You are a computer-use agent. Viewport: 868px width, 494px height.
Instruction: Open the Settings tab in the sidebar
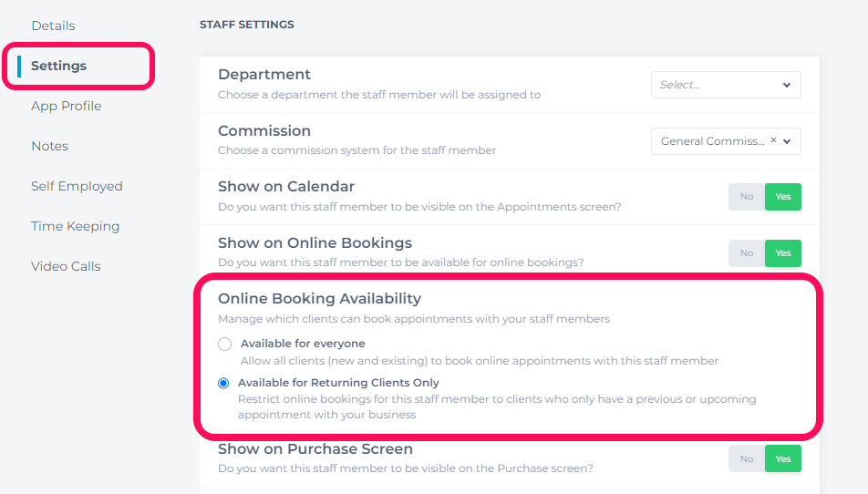click(58, 66)
